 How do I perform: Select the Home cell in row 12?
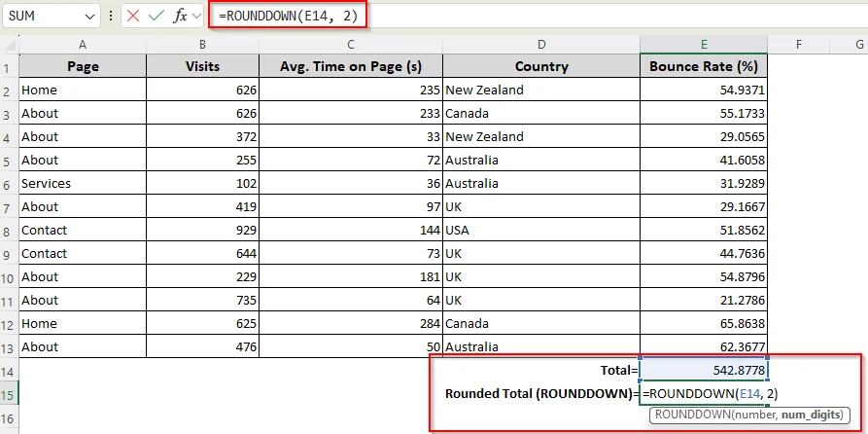[x=83, y=323]
